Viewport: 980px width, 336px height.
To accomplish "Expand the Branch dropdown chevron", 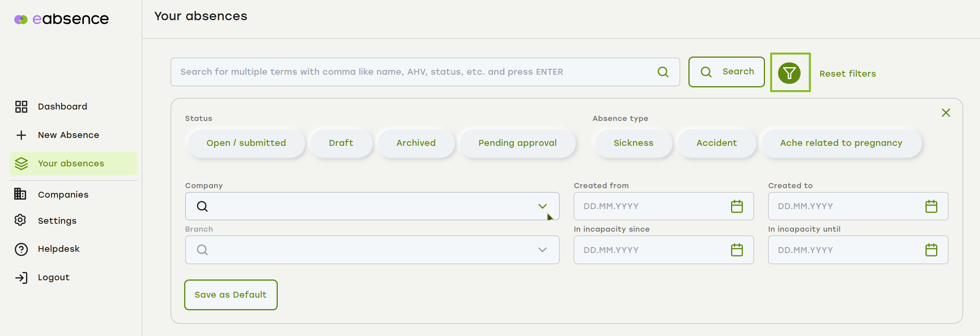I will point(543,250).
